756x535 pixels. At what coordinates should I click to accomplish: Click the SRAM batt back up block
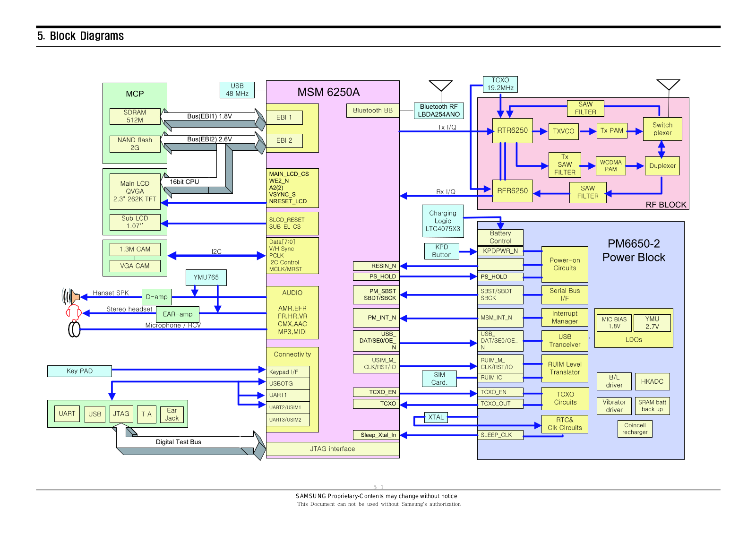[x=652, y=406]
